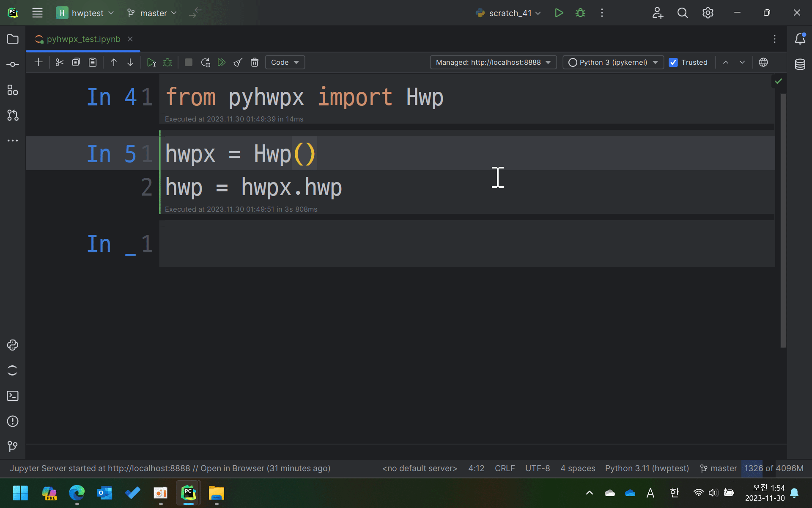Restart the Jupyter kernel
This screenshot has height=508, width=812.
click(x=206, y=62)
